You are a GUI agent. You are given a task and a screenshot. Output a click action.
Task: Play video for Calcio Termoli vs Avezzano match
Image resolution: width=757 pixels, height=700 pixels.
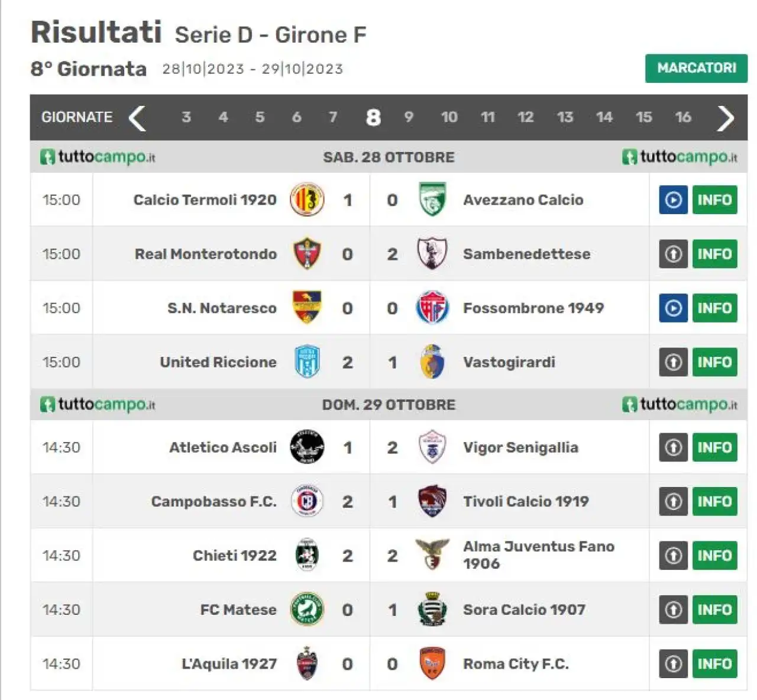[673, 200]
